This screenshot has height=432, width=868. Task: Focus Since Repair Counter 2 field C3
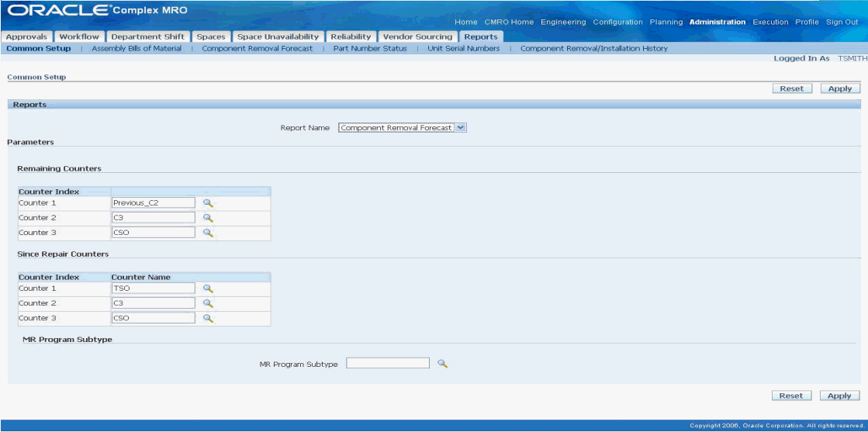[x=154, y=303]
